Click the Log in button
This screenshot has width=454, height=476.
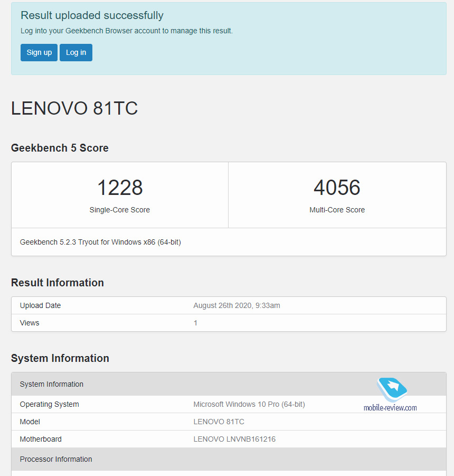76,52
